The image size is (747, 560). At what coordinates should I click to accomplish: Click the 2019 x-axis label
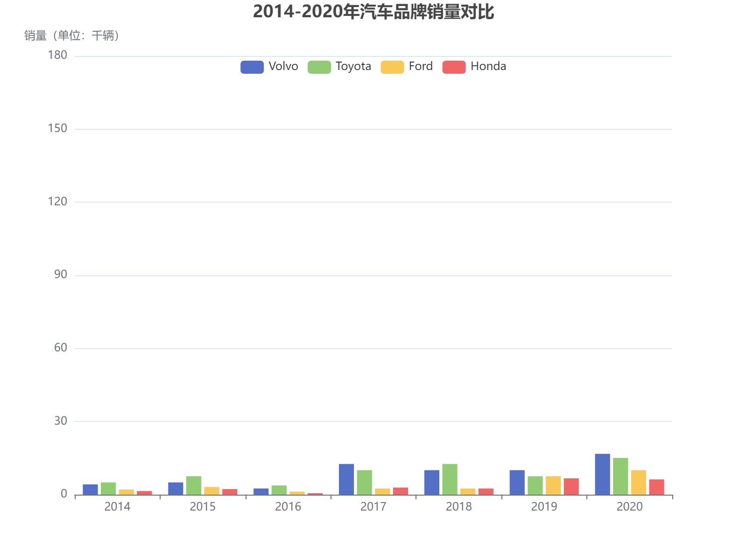pos(544,507)
